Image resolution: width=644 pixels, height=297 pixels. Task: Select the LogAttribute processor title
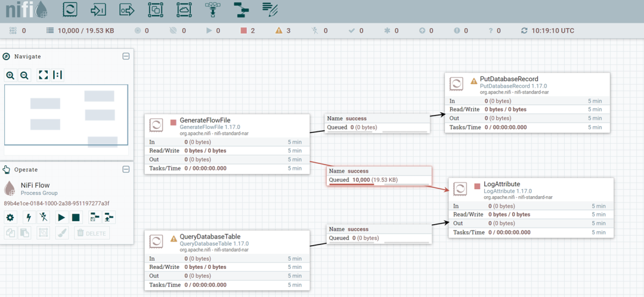pos(502,184)
